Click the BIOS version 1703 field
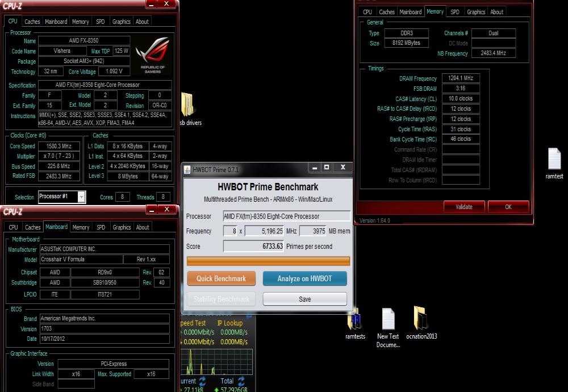Screen dimensions: 568x392 click(105, 328)
